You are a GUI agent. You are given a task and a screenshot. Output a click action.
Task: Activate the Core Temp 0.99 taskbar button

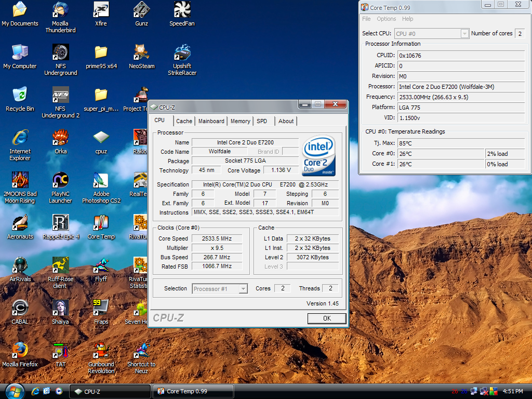193,392
